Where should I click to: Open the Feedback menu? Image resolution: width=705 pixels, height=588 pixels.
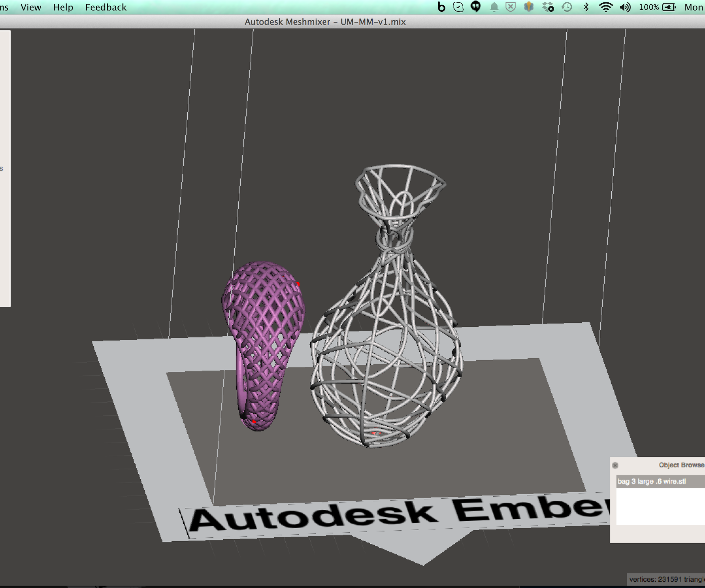(106, 7)
